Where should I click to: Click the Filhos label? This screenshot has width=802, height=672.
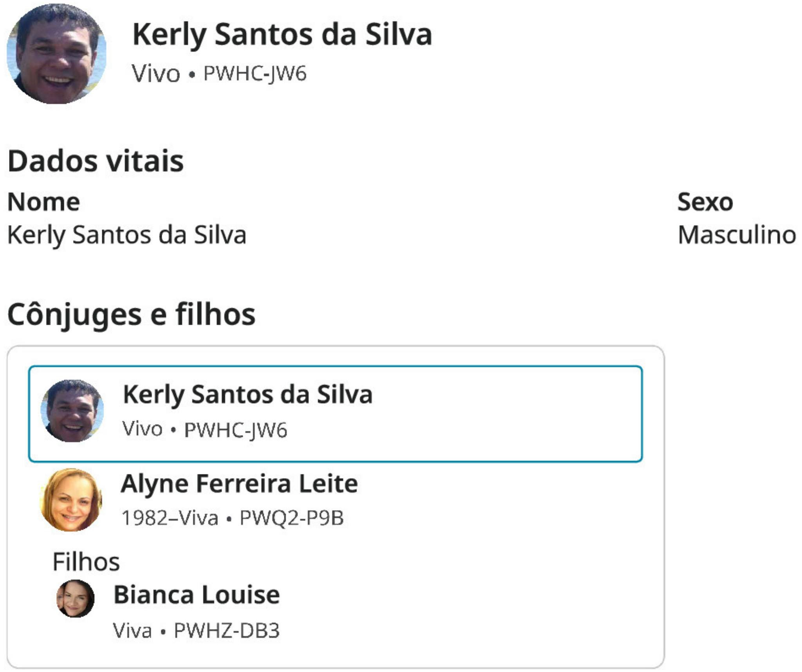pyautogui.click(x=86, y=562)
